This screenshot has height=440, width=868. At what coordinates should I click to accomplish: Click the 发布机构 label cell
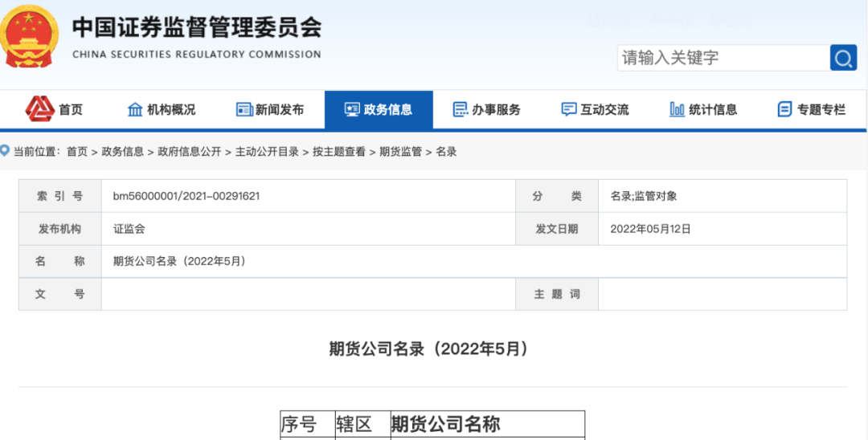[x=59, y=229]
